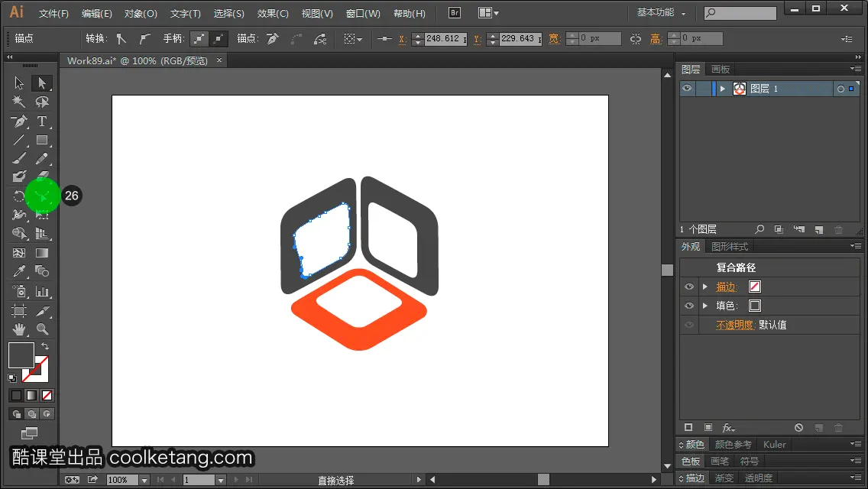This screenshot has width=868, height=489.
Task: Select the Type tool
Action: point(41,121)
